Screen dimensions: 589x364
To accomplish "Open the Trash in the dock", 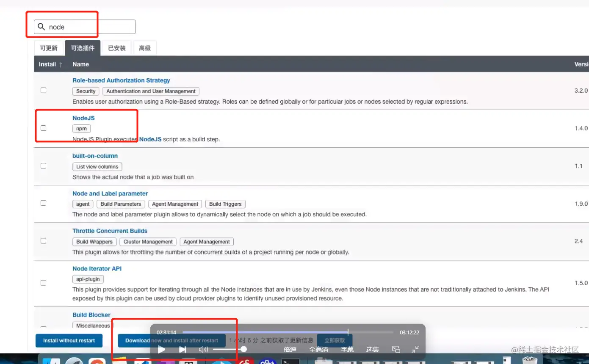I will click(530, 360).
